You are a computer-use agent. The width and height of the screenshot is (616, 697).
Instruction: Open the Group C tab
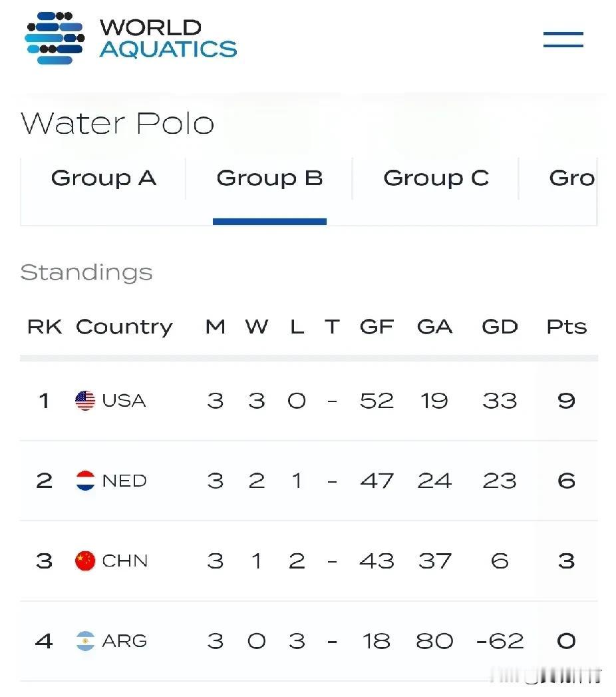(x=436, y=178)
